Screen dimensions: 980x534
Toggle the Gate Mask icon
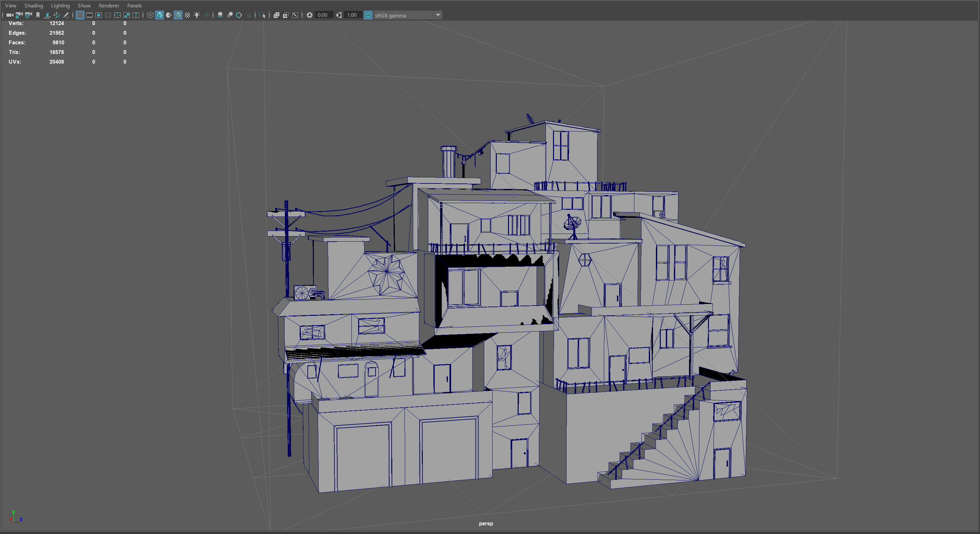coord(108,15)
